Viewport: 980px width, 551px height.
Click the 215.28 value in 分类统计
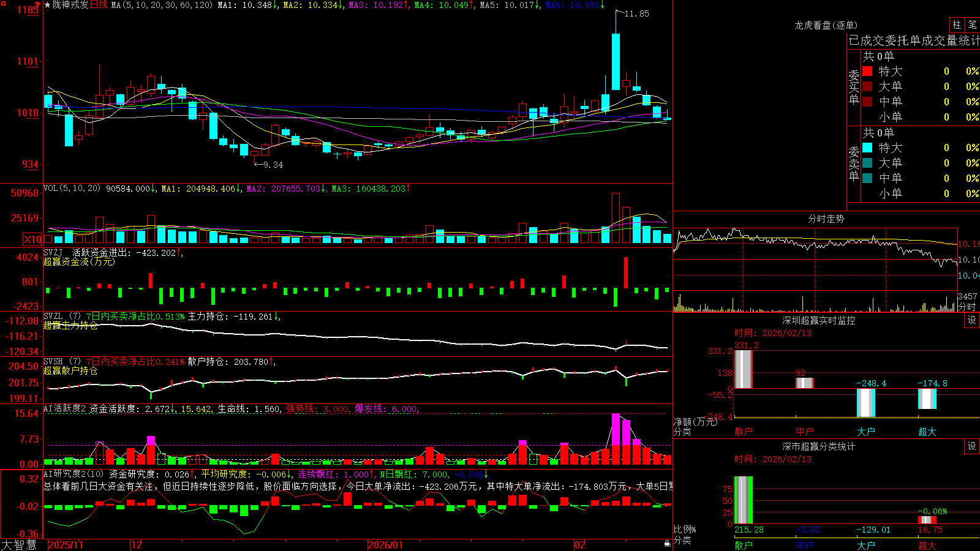click(749, 530)
